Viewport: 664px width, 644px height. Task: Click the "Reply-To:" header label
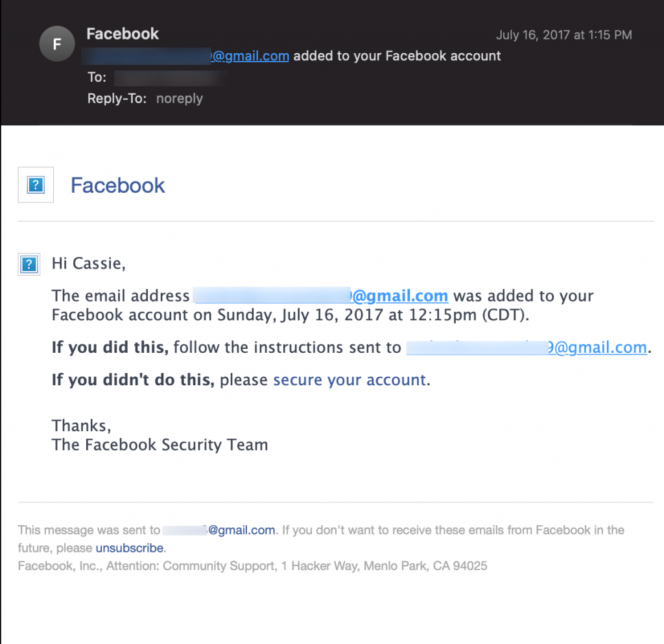(x=117, y=98)
